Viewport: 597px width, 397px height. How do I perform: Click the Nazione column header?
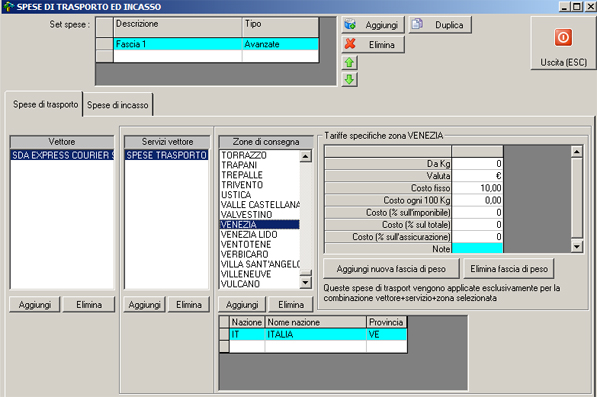pos(247,322)
